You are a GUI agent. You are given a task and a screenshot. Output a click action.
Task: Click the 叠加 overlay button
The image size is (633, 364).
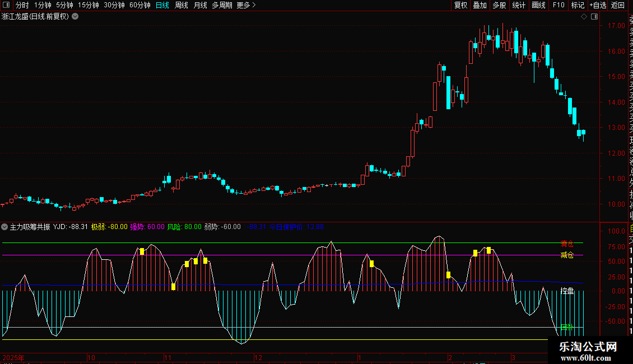480,5
